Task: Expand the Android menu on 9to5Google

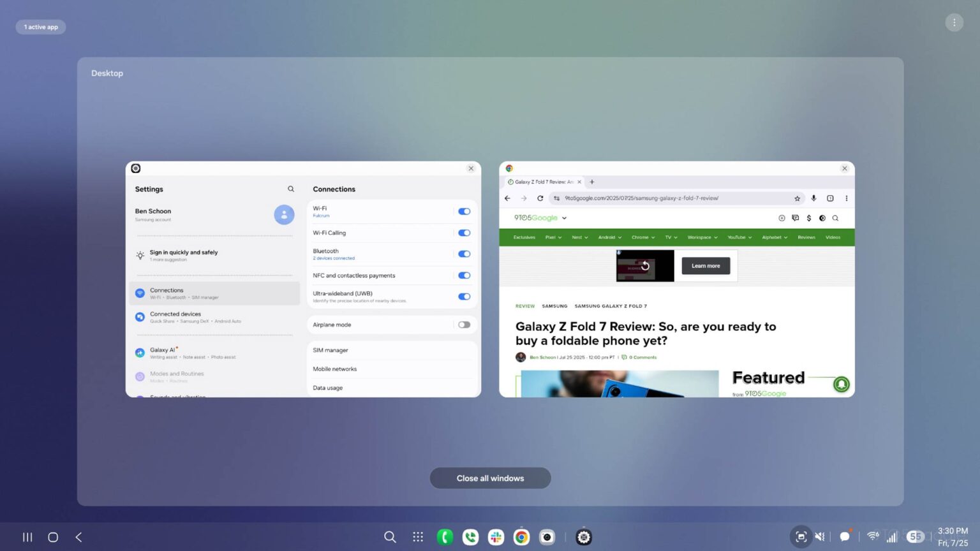Action: (x=609, y=237)
